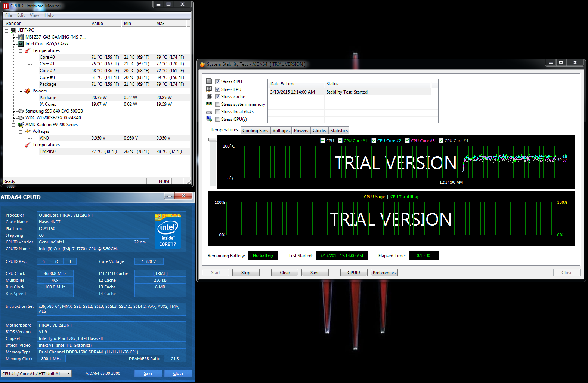Uncheck the Stress CPU checkbox
This screenshot has width=588, height=383.
pyautogui.click(x=218, y=82)
